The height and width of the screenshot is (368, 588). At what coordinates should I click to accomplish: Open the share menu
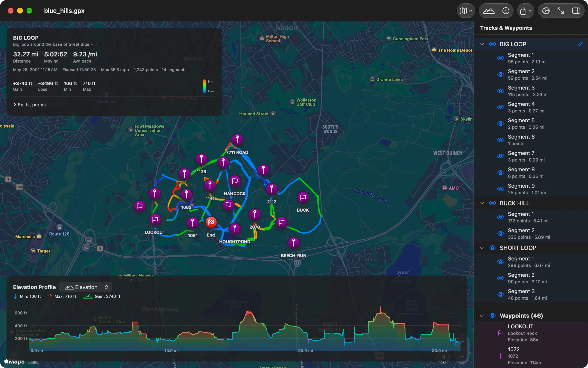[x=526, y=11]
